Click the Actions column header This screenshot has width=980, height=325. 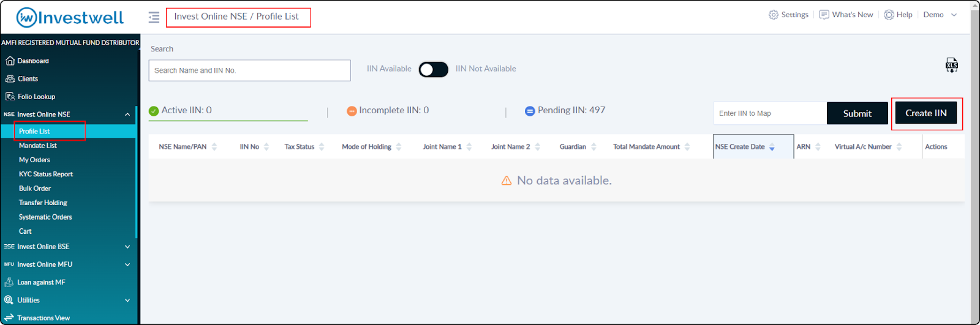click(x=936, y=147)
